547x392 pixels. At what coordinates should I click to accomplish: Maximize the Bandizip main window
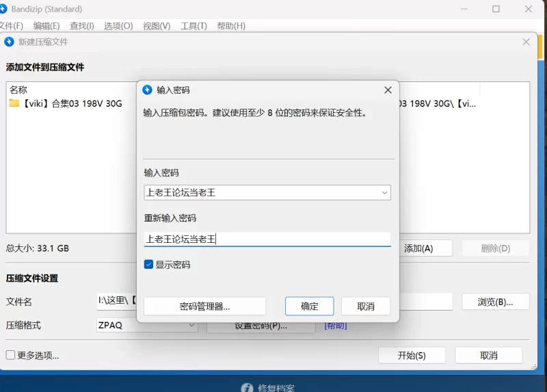tap(496, 9)
